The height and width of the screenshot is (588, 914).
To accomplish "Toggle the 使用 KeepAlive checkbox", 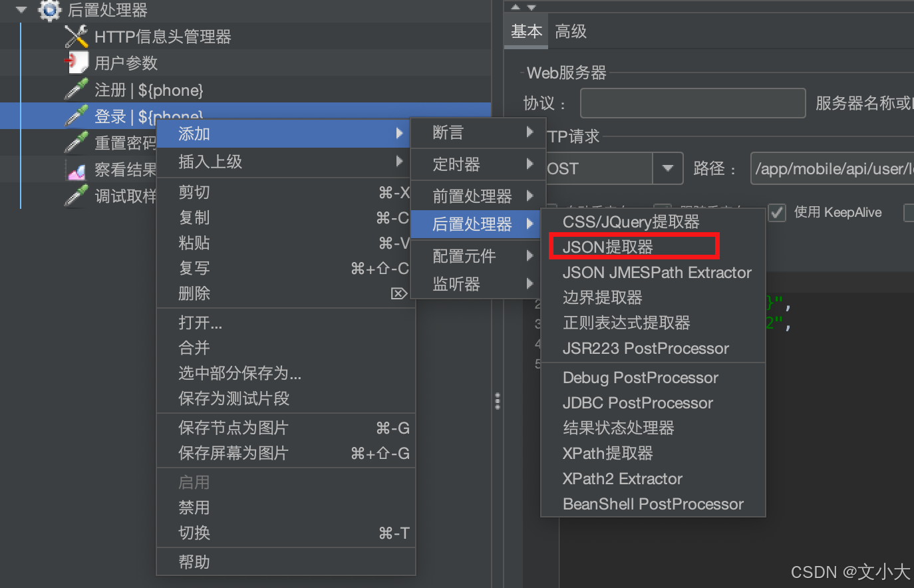I will (x=777, y=212).
